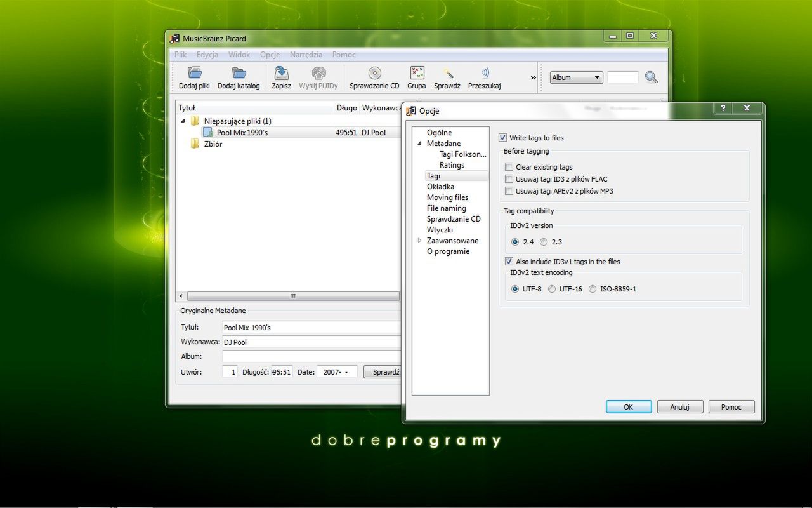Click the Dodaj katalog toolbar icon

point(239,72)
